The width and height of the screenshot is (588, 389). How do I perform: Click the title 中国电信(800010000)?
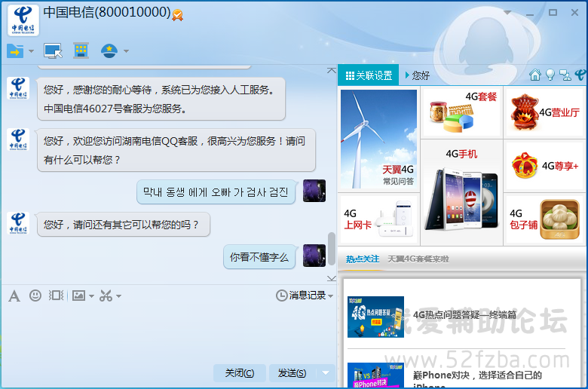(x=107, y=12)
